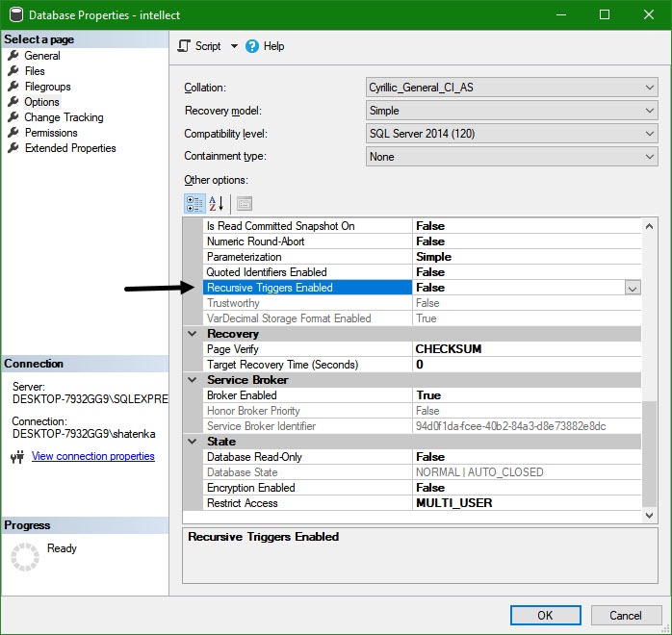Switch property grid to Categorized view
The width and height of the screenshot is (672, 635).
[193, 203]
